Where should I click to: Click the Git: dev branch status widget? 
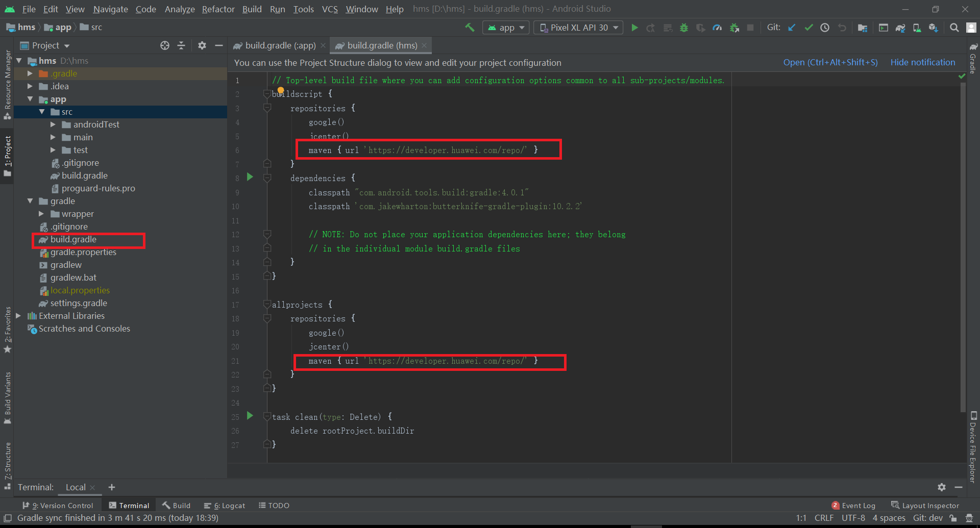927,518
